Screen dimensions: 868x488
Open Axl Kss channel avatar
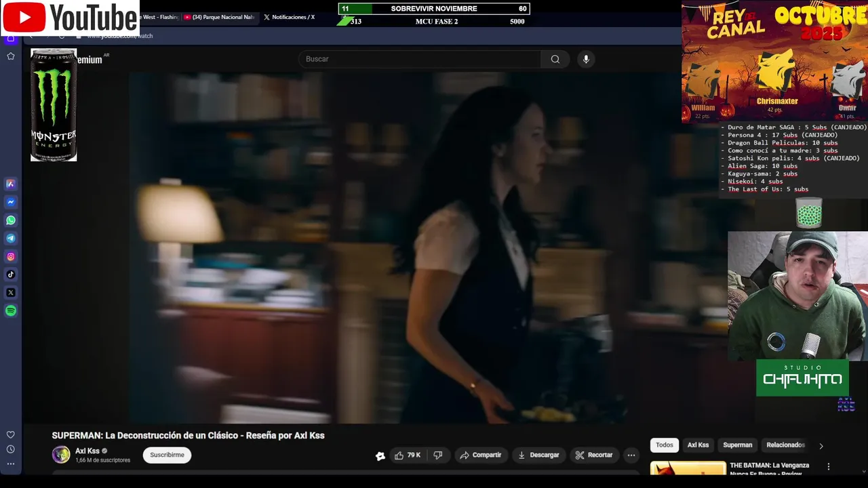(x=61, y=455)
